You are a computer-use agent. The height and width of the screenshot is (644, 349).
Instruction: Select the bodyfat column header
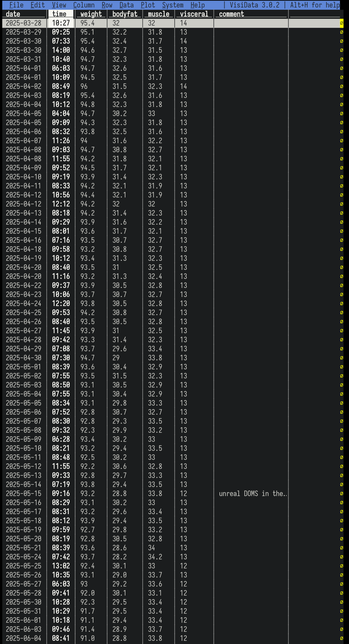pyautogui.click(x=125, y=14)
